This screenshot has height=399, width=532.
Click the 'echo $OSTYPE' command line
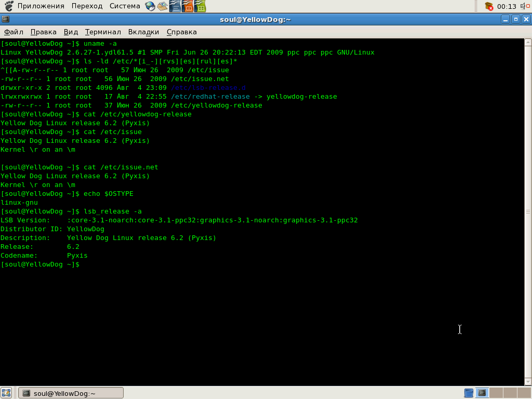(x=67, y=194)
